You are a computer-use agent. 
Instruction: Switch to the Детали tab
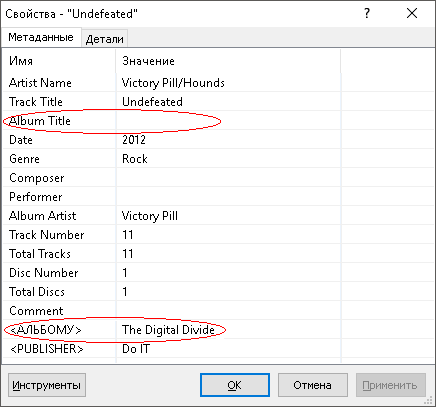coord(104,39)
